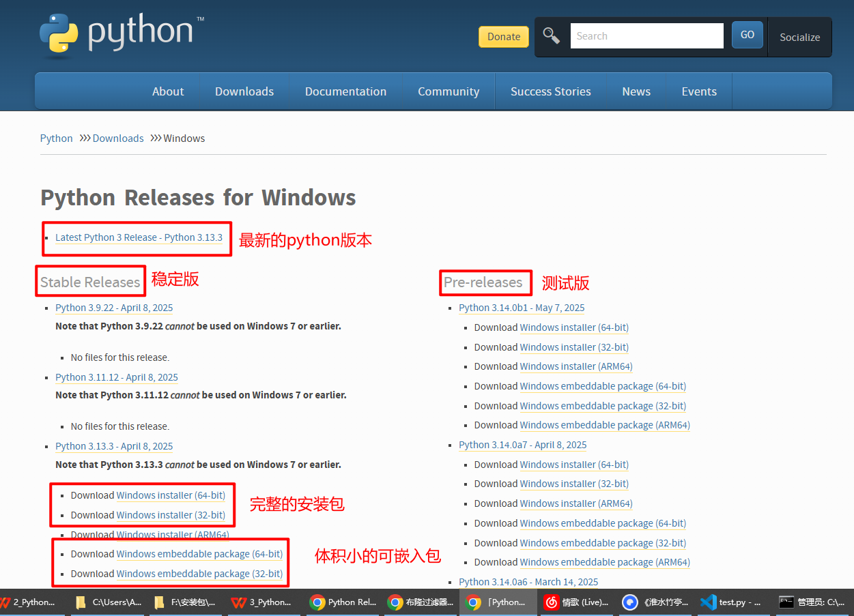
Task: Open the 3_Python WPS taskbar item
Action: 263,602
